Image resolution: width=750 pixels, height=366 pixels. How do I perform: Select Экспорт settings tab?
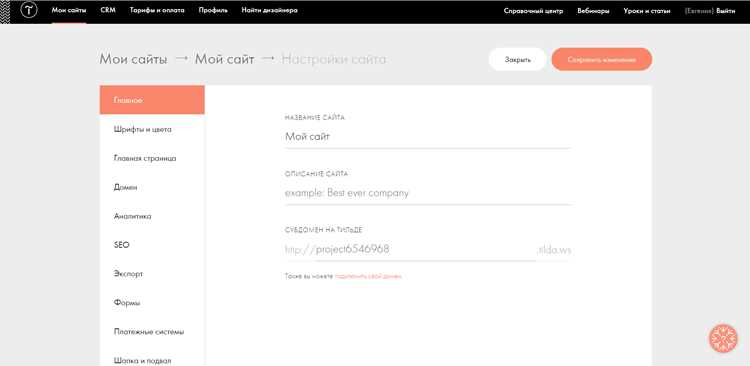click(152, 274)
